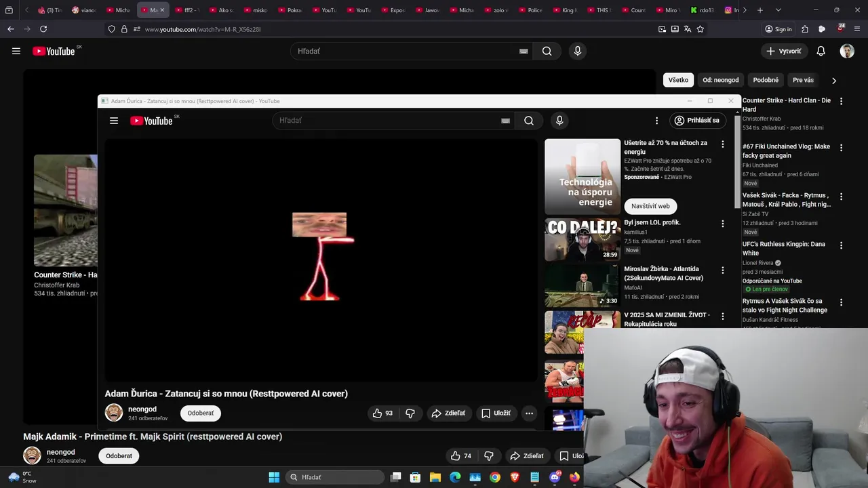Click the search magnifier button in front window
Image resolution: width=868 pixels, height=488 pixels.
[529, 121]
